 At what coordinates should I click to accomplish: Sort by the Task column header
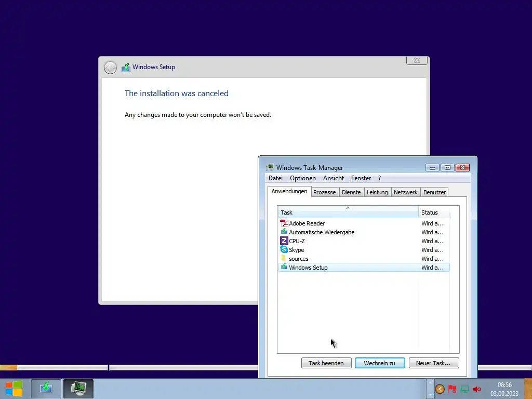pyautogui.click(x=348, y=212)
